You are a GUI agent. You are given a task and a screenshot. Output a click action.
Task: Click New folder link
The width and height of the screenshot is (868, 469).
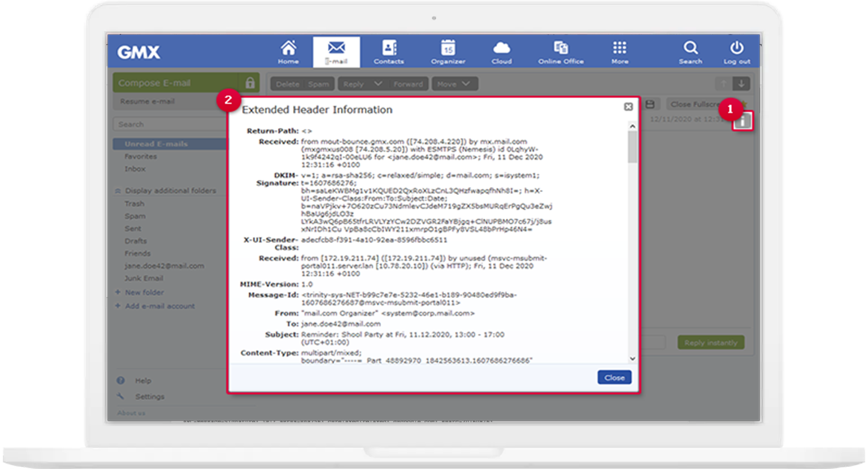[x=144, y=292]
